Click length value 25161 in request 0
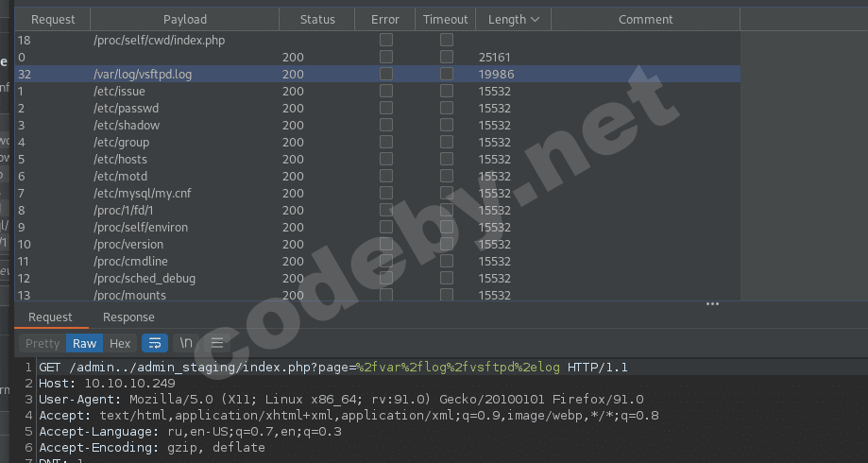The image size is (868, 463). coord(494,58)
